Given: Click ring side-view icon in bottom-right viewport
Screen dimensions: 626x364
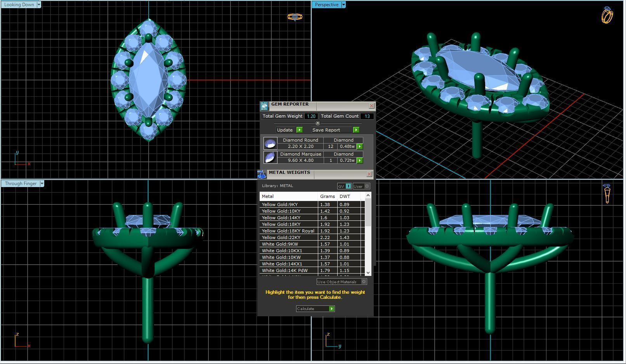Looking at the screenshot, I should click(607, 193).
